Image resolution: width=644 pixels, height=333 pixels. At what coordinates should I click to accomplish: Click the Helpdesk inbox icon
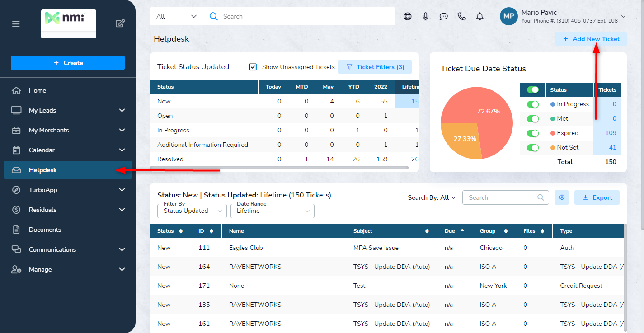pyautogui.click(x=16, y=170)
